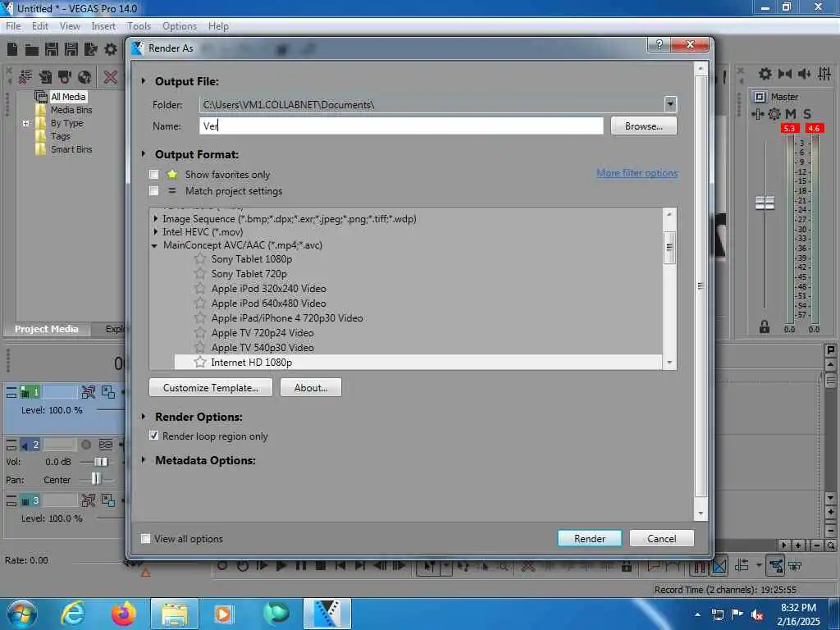Click the New project icon in main toolbar
The width and height of the screenshot is (840, 630).
click(x=12, y=50)
